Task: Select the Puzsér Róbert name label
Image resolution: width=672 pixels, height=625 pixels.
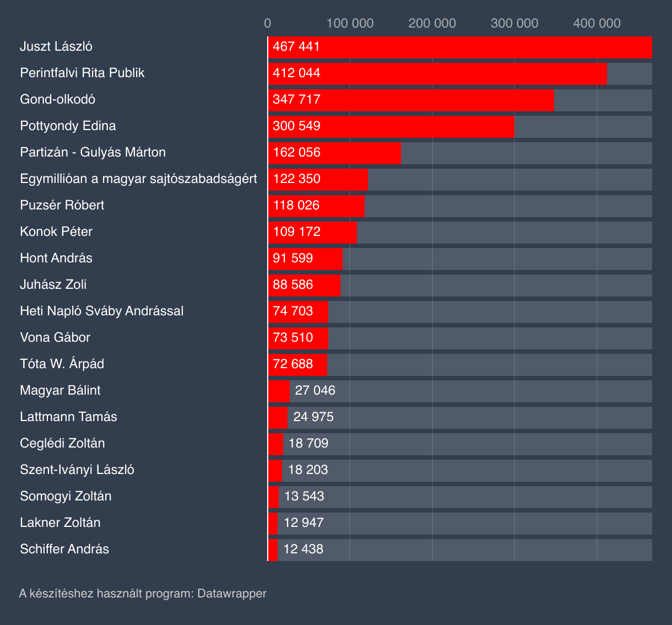Action: click(62, 206)
